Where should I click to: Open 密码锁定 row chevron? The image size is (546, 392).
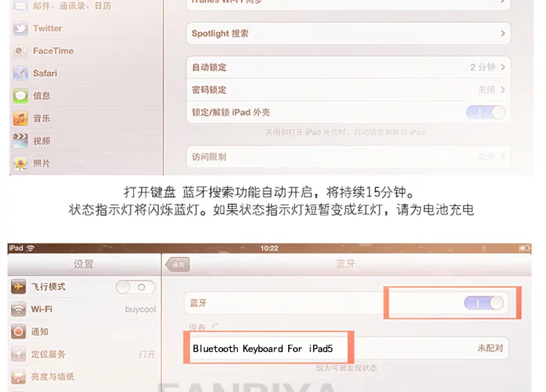click(x=502, y=90)
